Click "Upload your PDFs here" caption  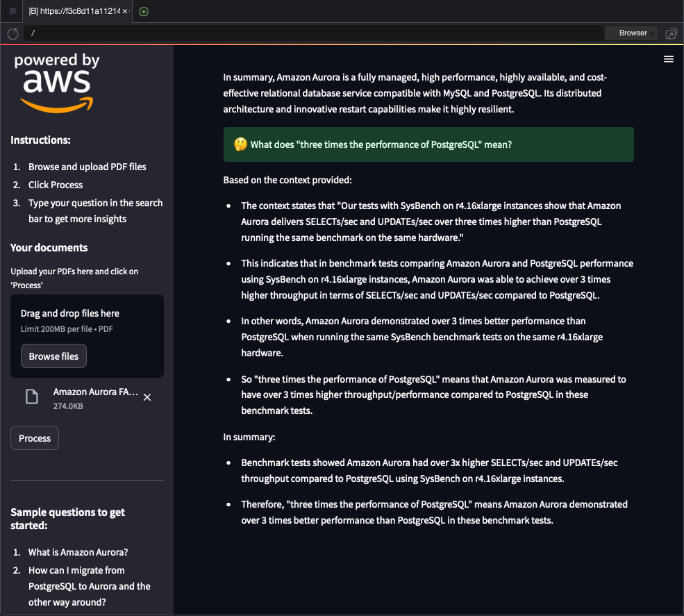74,278
